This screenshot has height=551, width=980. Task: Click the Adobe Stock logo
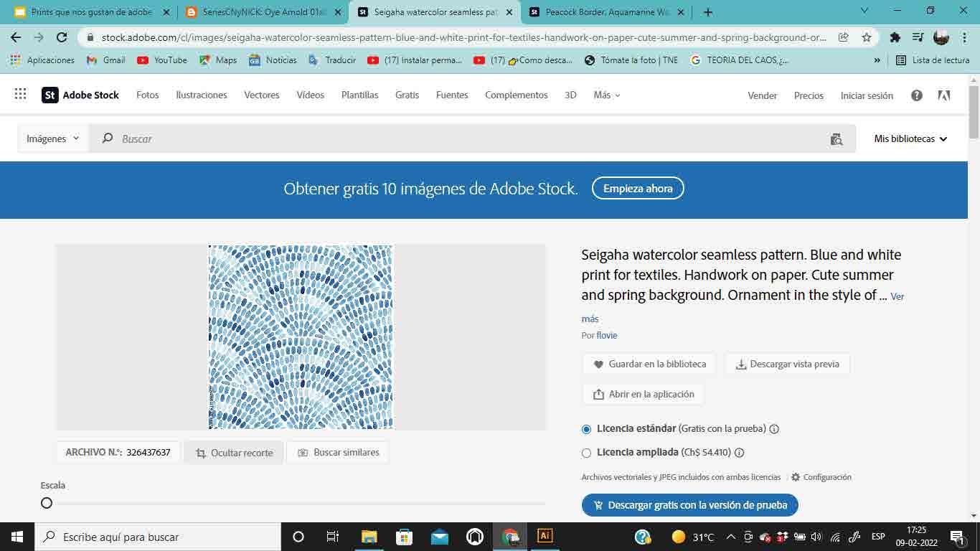click(80, 95)
